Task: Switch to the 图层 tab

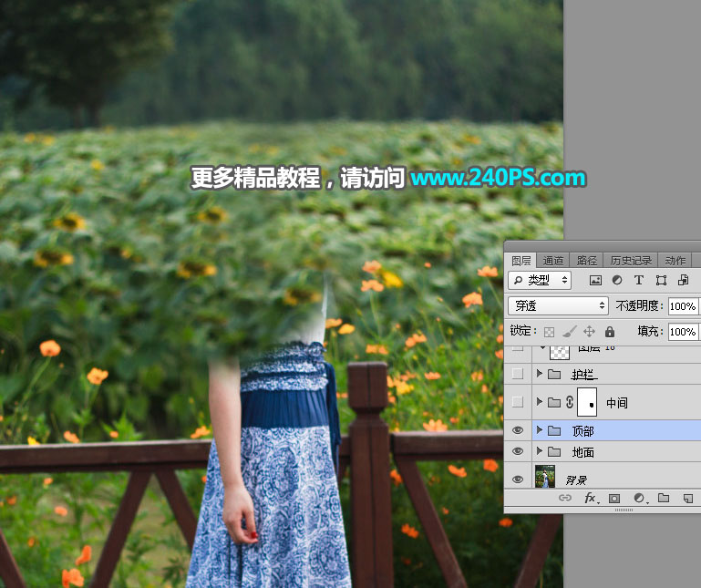Action: pyautogui.click(x=521, y=260)
